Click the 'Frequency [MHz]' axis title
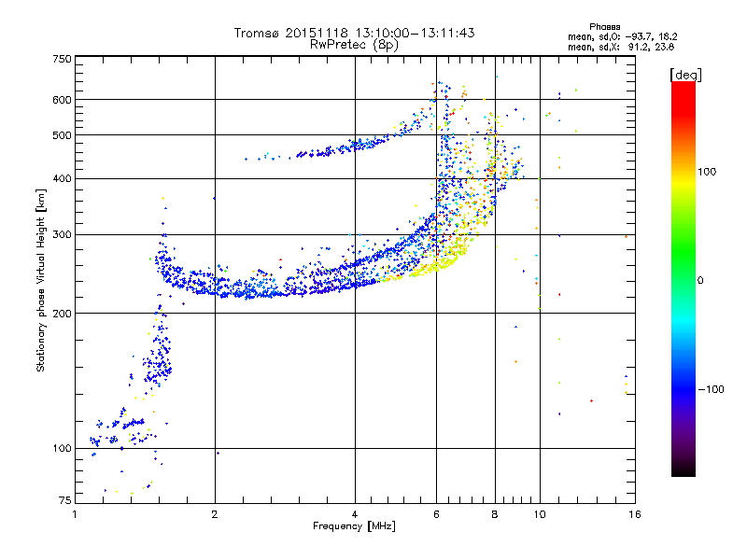 click(x=354, y=526)
